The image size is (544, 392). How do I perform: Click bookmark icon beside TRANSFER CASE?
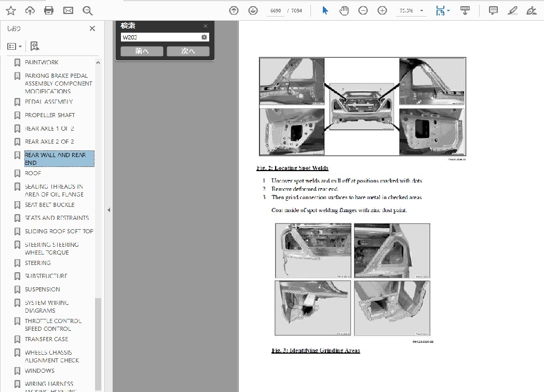17,339
